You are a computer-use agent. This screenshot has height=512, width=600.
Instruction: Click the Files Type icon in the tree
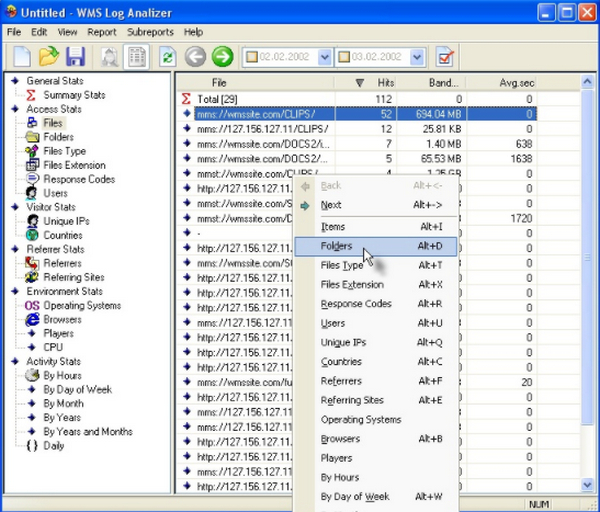(32, 151)
